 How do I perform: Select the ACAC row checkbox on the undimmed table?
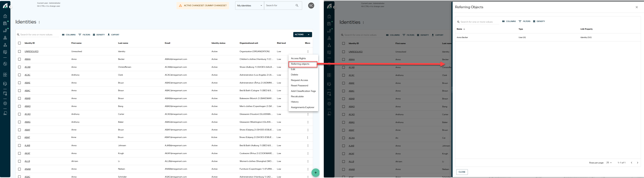19,75
